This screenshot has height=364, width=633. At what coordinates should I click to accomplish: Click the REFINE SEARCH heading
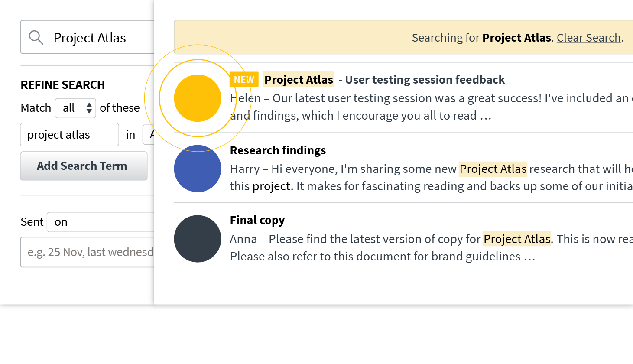(x=62, y=84)
